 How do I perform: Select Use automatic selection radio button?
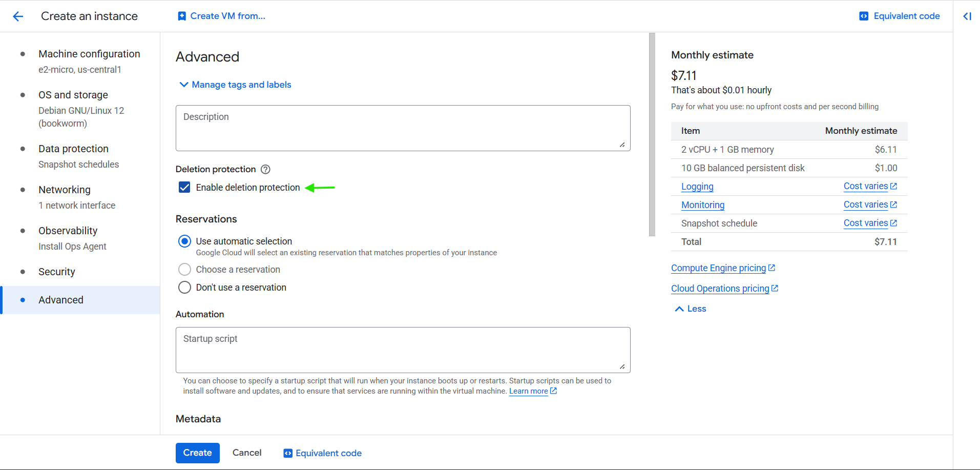pos(184,241)
